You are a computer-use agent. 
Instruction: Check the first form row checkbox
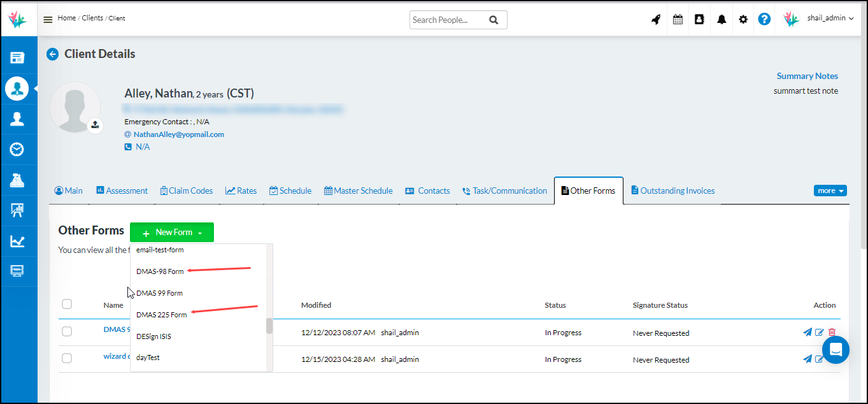[67, 331]
